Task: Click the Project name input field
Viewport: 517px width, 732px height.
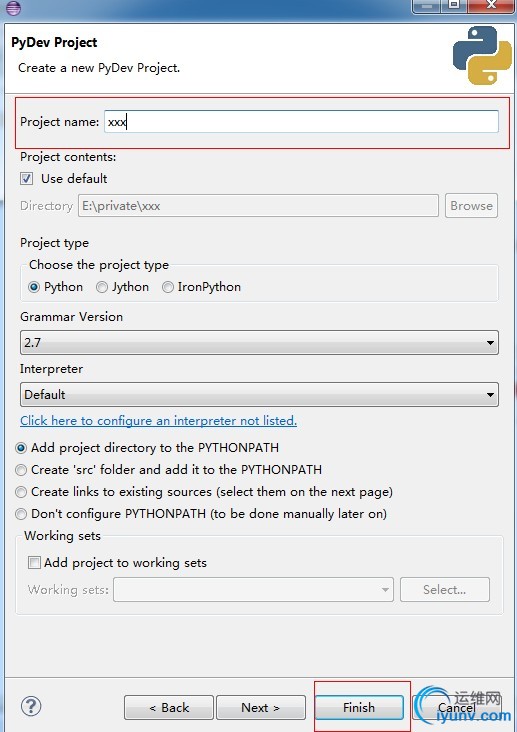Action: tap(301, 121)
